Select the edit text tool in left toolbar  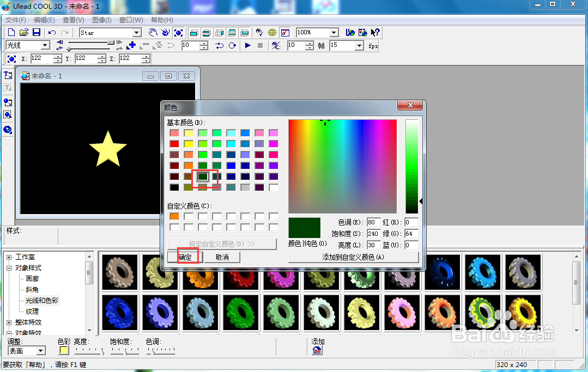point(8,88)
